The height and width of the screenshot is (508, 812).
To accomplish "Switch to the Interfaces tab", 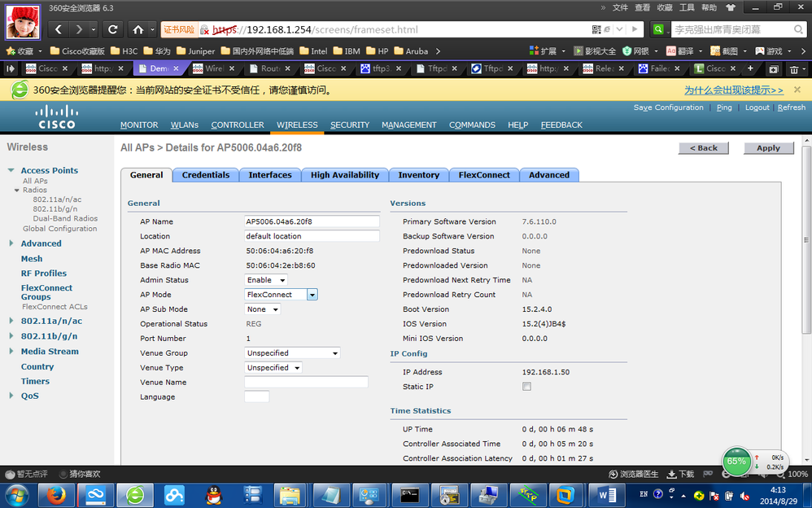I will pyautogui.click(x=270, y=175).
